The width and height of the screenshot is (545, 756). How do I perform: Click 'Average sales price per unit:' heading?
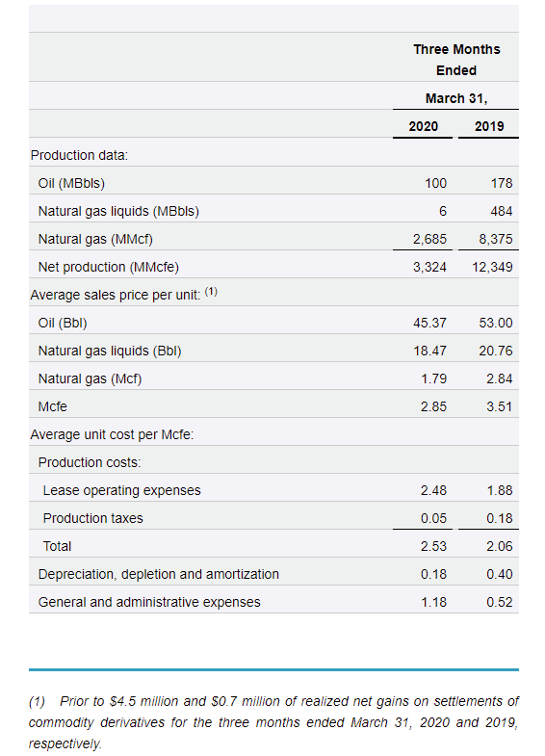click(116, 295)
